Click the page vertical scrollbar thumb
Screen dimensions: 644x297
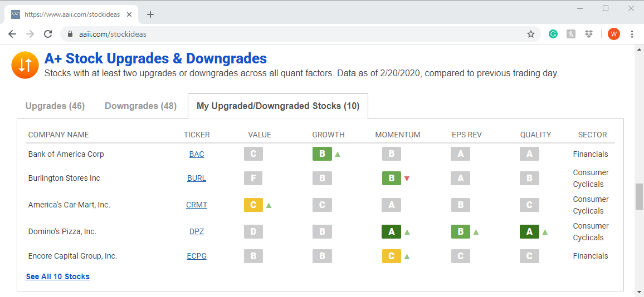click(x=639, y=196)
